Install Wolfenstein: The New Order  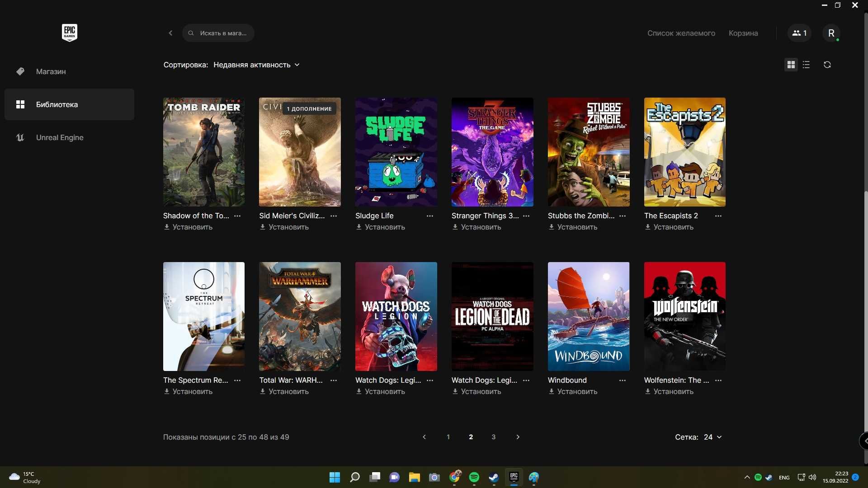coord(669,391)
